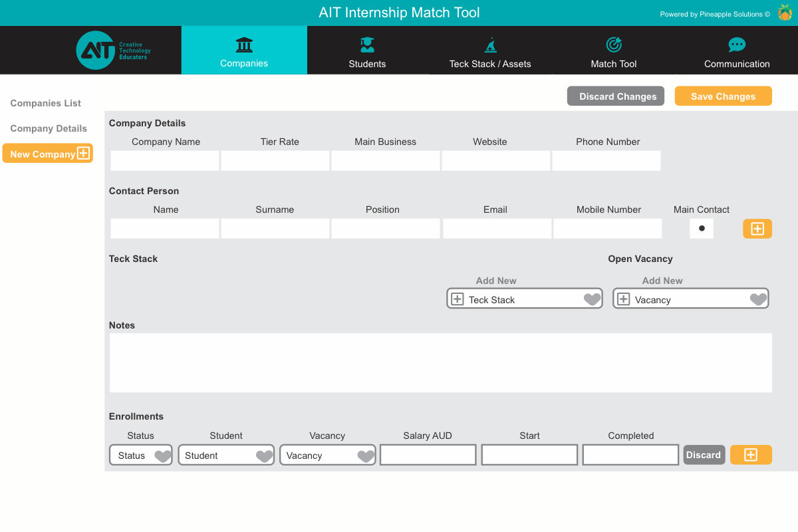
Task: Click the plus icon to add contact person
Action: [757, 229]
